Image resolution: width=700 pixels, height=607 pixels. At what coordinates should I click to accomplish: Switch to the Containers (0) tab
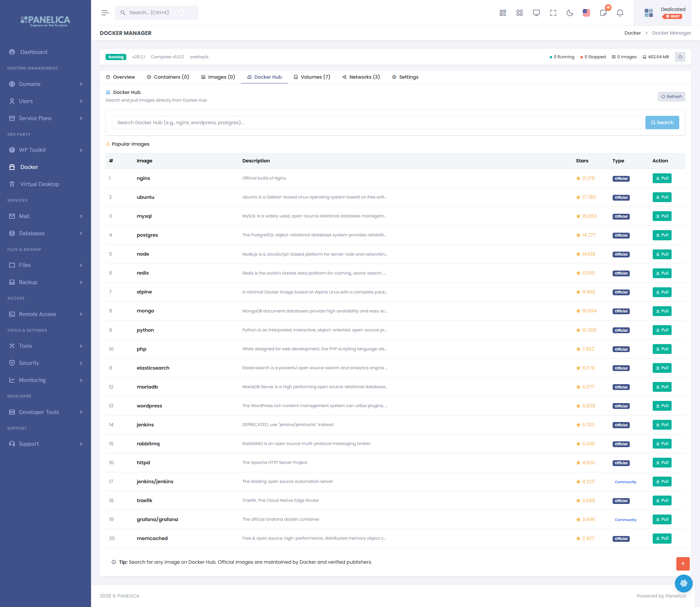(168, 77)
